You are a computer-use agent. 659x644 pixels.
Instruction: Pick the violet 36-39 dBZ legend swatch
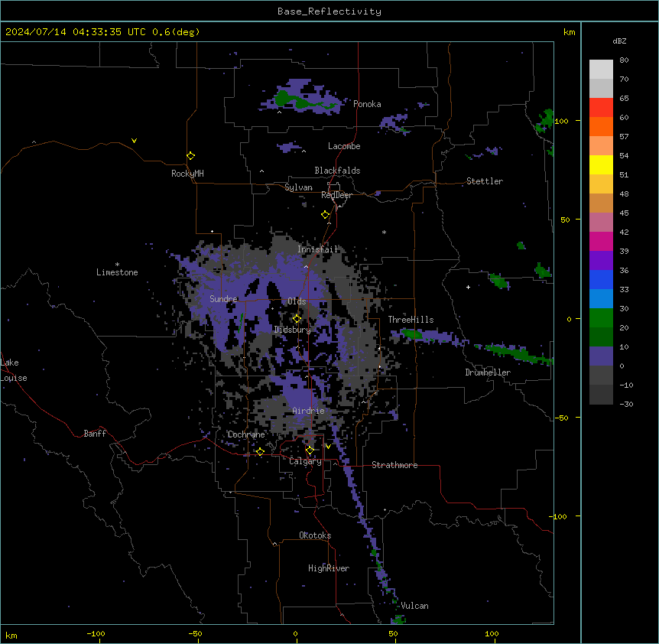(x=601, y=261)
